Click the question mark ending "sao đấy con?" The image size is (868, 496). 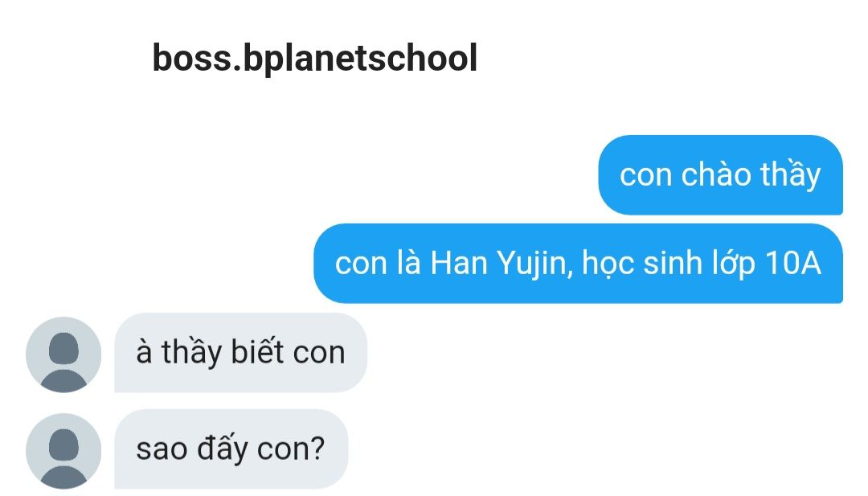(318, 447)
